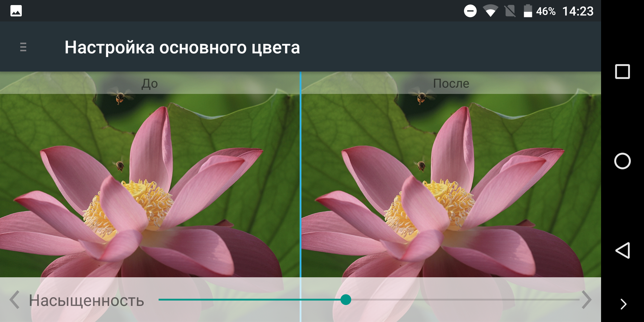Tap the do-not-disturb status icon

click(470, 11)
